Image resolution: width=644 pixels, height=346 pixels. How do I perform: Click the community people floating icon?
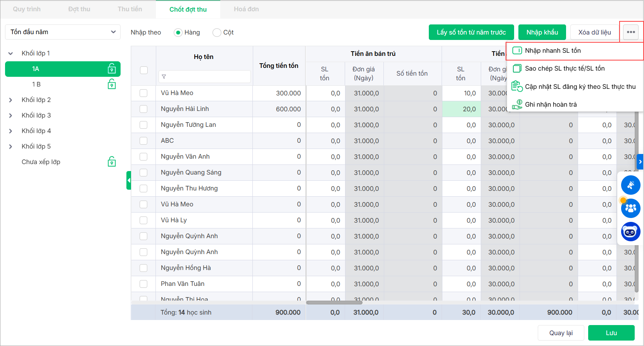coord(630,208)
